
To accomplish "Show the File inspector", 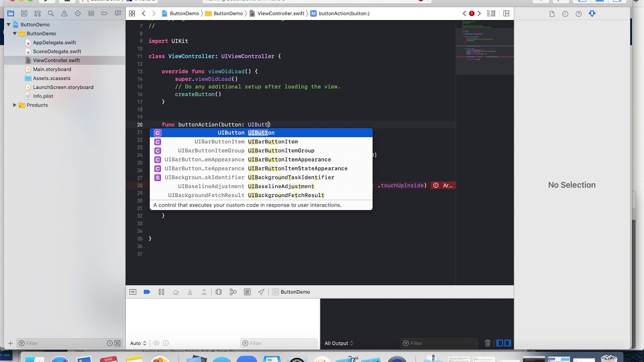I will pos(552,14).
